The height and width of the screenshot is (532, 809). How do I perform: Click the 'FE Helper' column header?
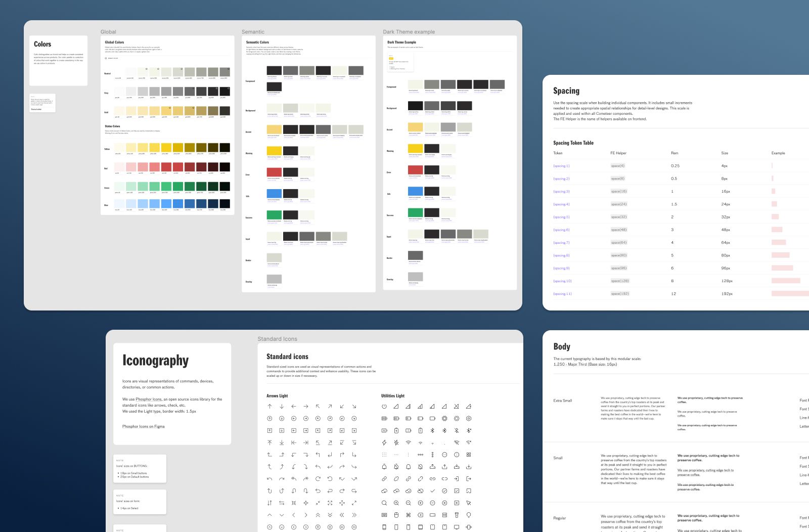point(618,153)
